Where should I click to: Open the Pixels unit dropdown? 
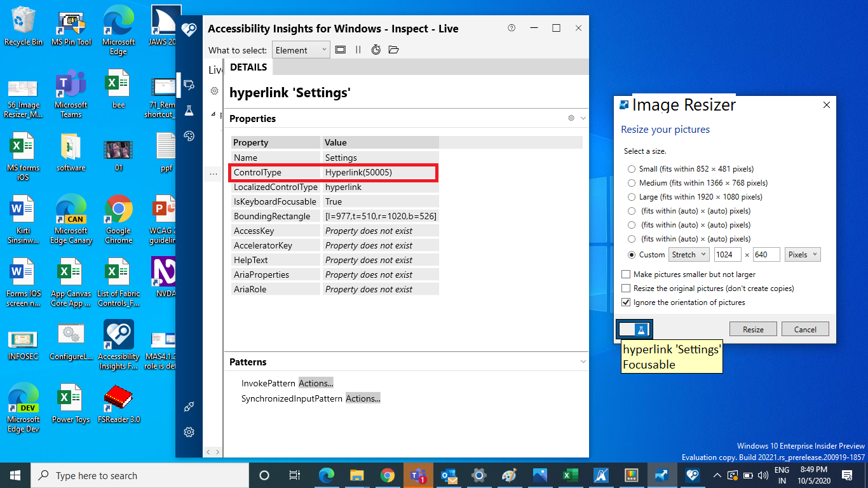point(803,254)
